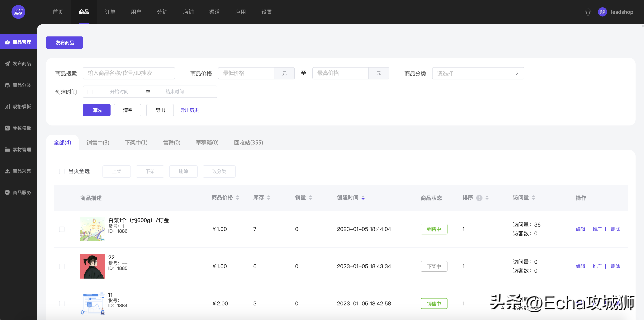
Task: Focus the 最低价格 input field
Action: [246, 73]
